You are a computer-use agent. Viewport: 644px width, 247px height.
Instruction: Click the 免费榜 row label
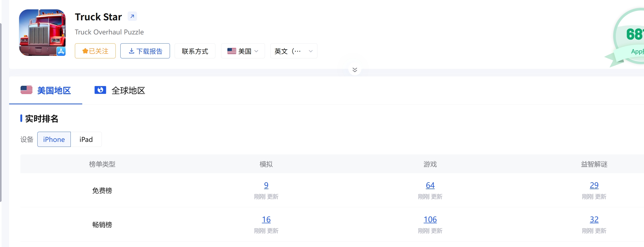point(102,190)
